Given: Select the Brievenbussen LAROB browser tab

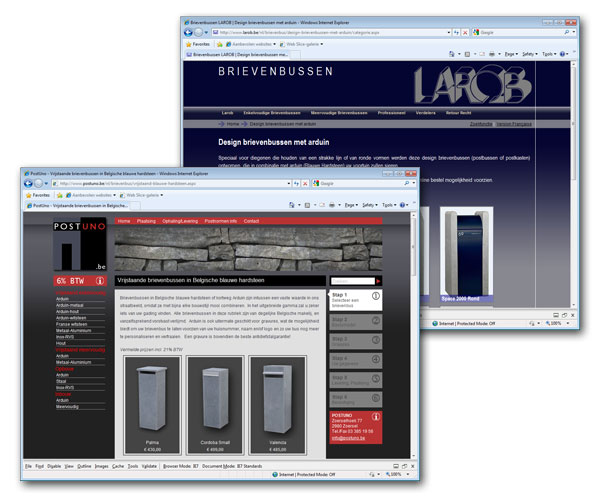Looking at the screenshot, I should point(236,54).
